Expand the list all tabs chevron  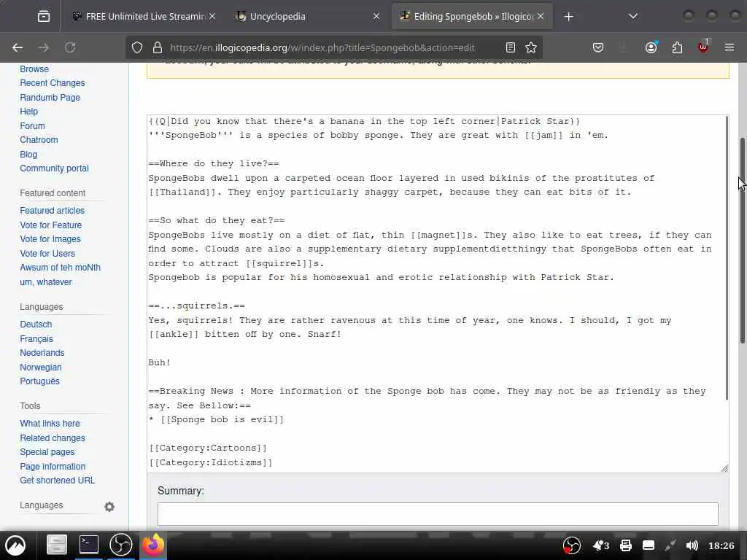[x=633, y=17]
